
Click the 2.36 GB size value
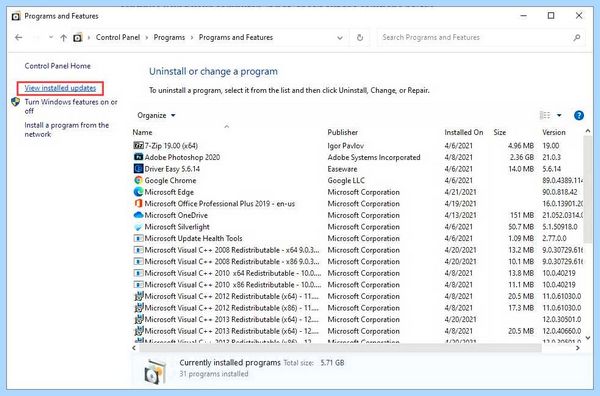pos(521,157)
